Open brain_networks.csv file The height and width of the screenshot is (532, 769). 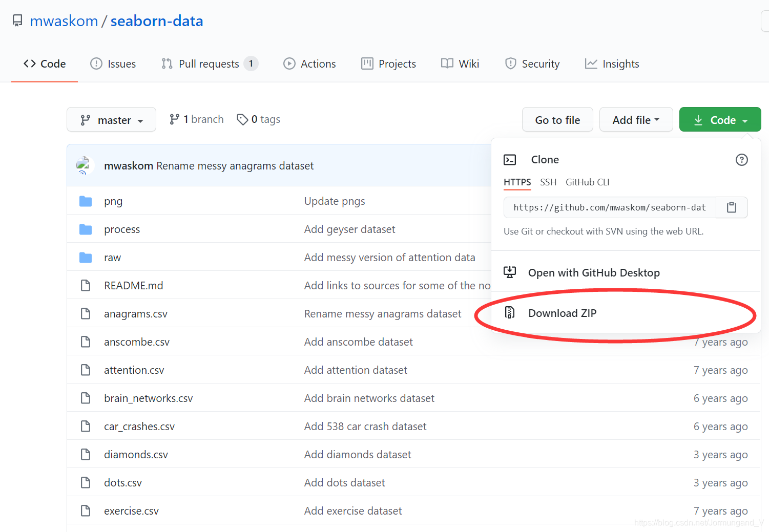coord(149,398)
